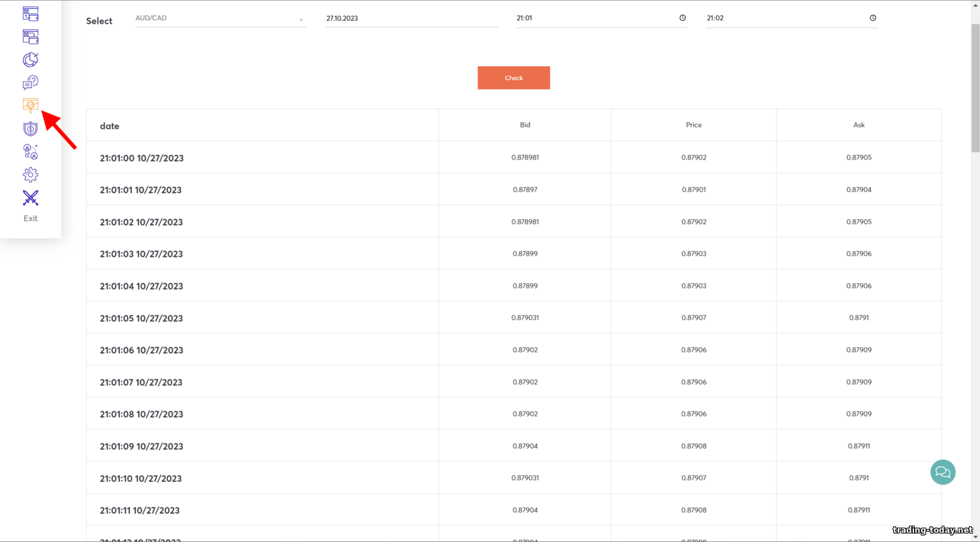Image resolution: width=980 pixels, height=542 pixels.
Task: Select the highlighted quote history chart icon
Action: [x=30, y=105]
